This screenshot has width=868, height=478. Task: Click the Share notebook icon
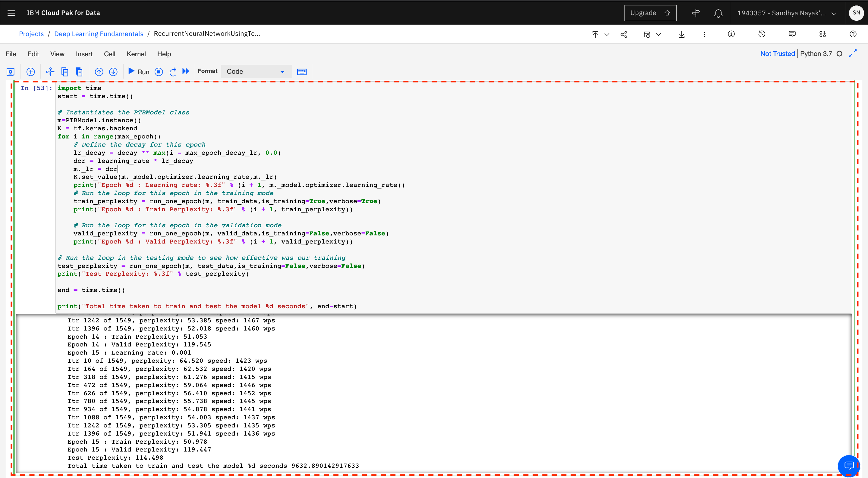pos(624,33)
